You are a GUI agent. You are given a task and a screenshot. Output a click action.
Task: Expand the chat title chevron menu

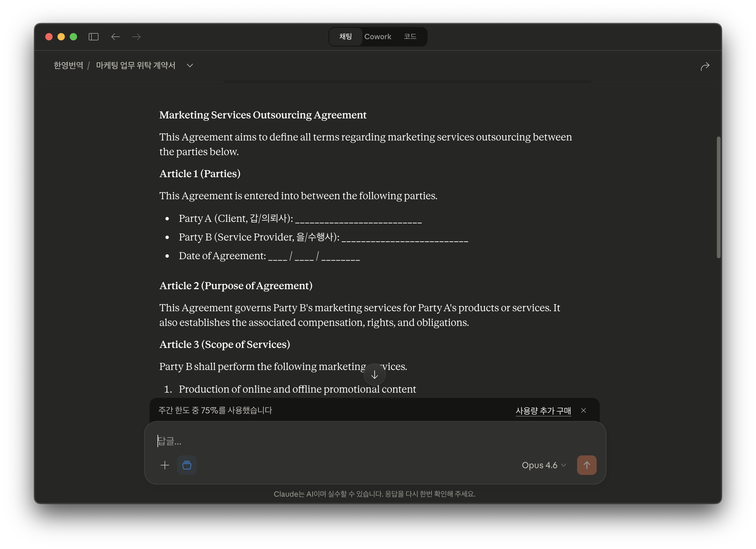tap(190, 66)
